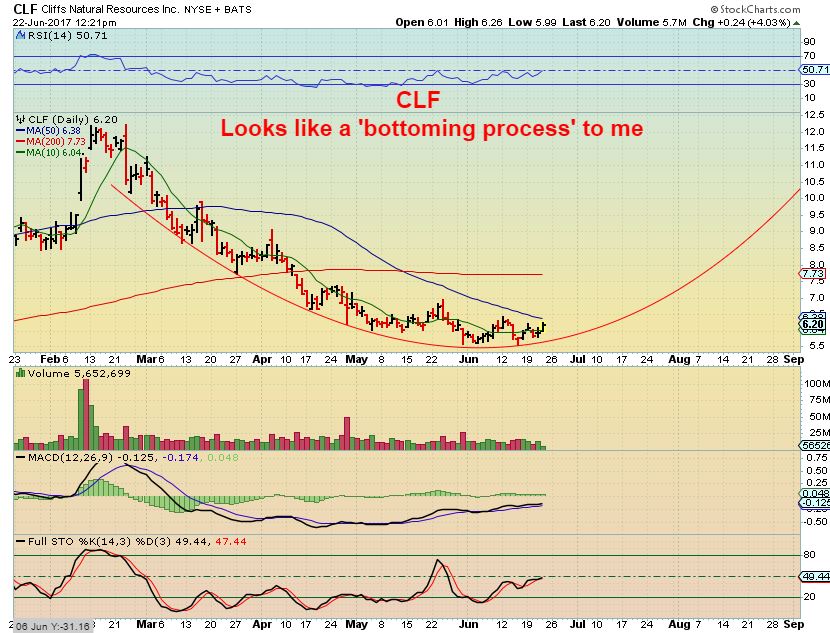Click the 49.44 stochastic value tag

click(x=815, y=576)
